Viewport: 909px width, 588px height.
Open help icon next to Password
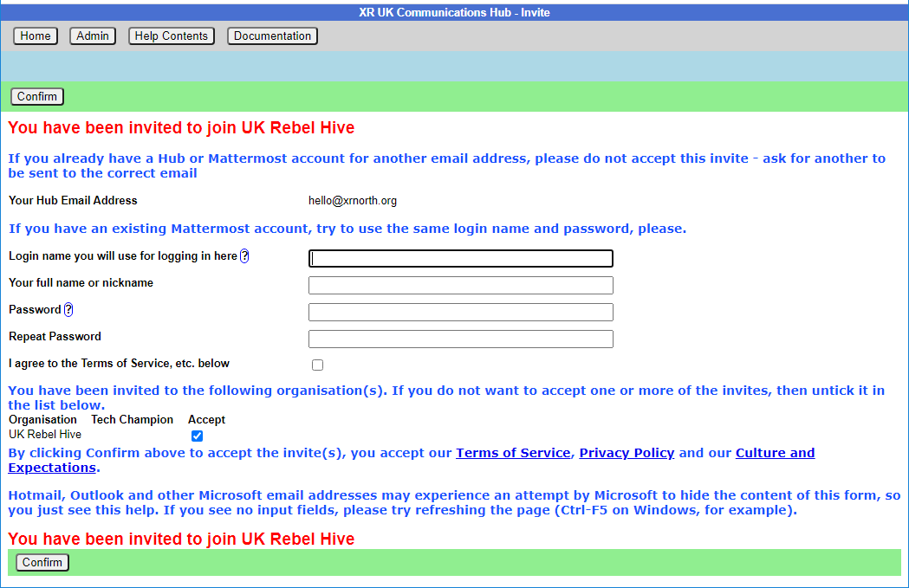point(68,310)
